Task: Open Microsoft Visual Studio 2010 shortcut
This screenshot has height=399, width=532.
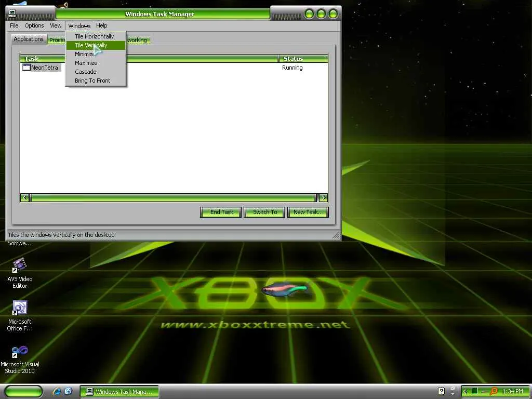Action: (x=20, y=359)
